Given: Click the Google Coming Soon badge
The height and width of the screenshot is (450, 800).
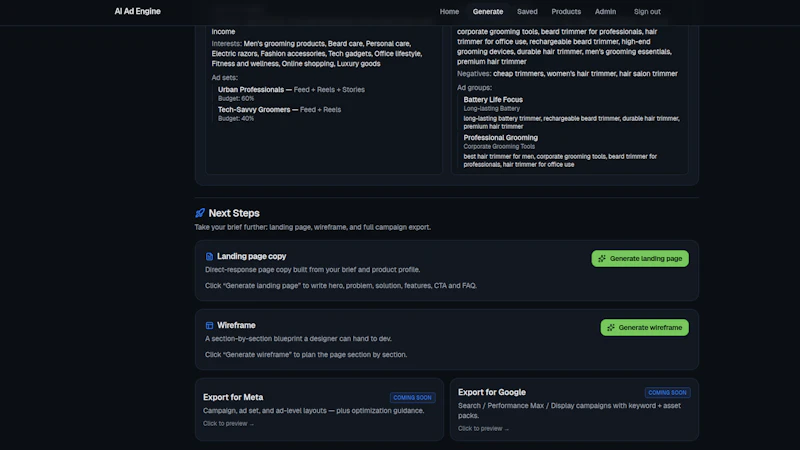Looking at the screenshot, I should click(x=667, y=392).
